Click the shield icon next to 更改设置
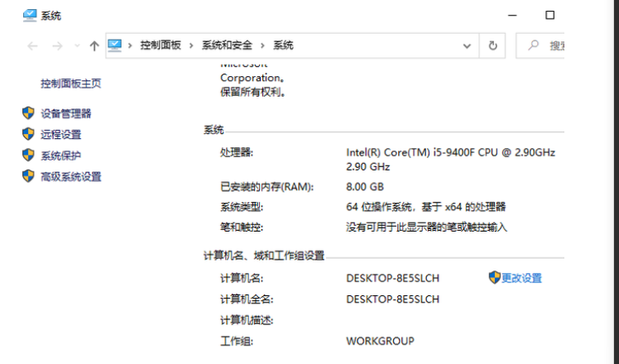619x364 pixels. [x=494, y=277]
